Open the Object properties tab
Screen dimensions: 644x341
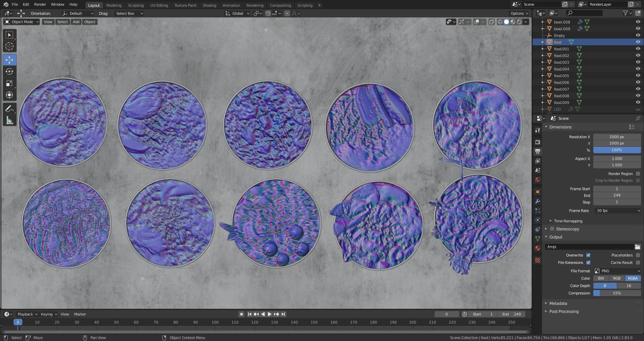[x=538, y=192]
